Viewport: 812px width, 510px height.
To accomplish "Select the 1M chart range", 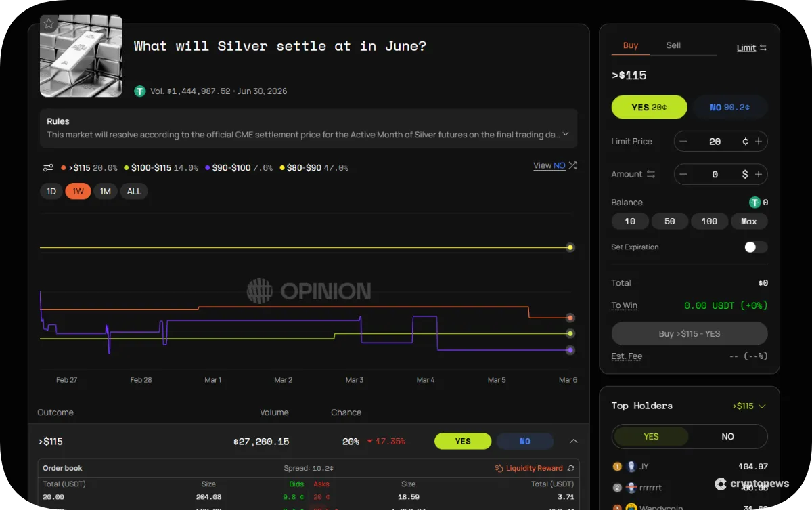I will pyautogui.click(x=106, y=191).
